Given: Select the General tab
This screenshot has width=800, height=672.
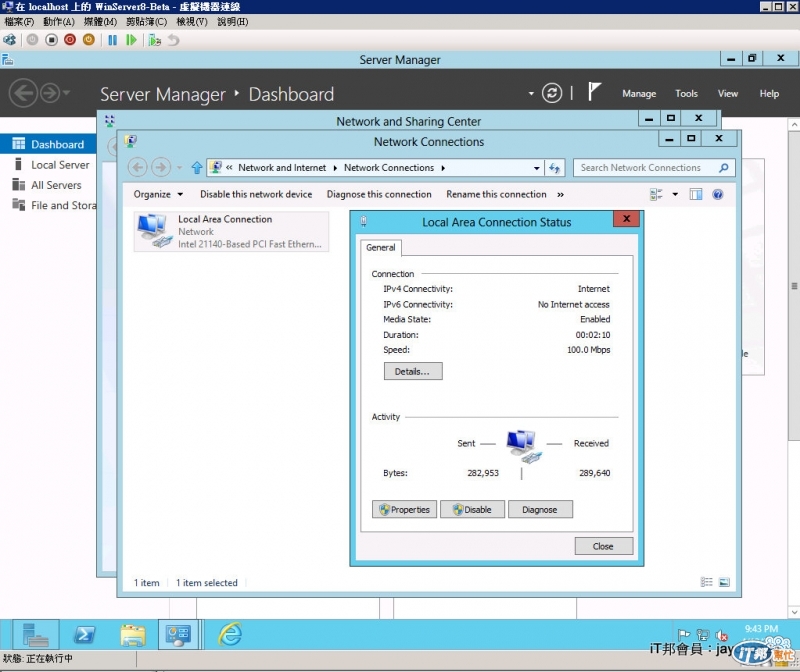Looking at the screenshot, I should [x=381, y=247].
